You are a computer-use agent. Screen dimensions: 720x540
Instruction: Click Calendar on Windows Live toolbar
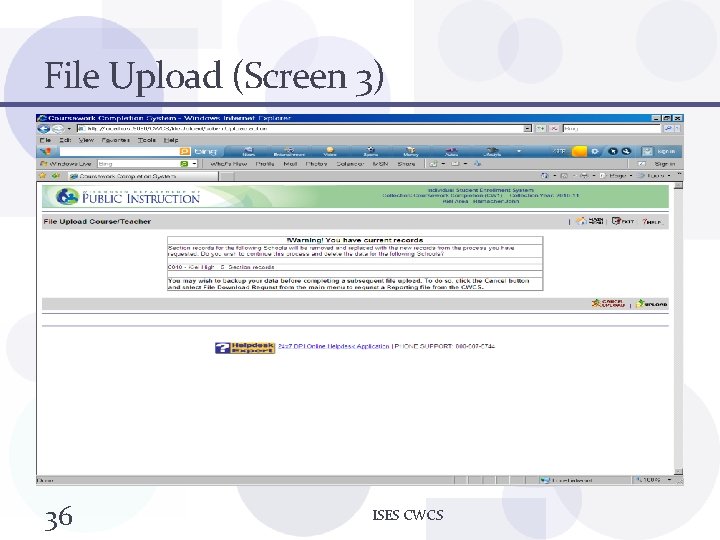coord(350,163)
